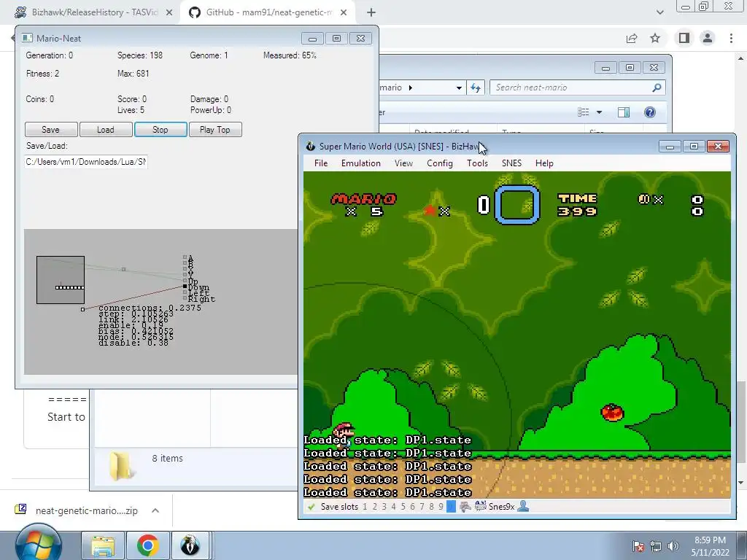Select save slot 1 in BizHawk status bar
This screenshot has width=747, height=560.
tap(365, 507)
